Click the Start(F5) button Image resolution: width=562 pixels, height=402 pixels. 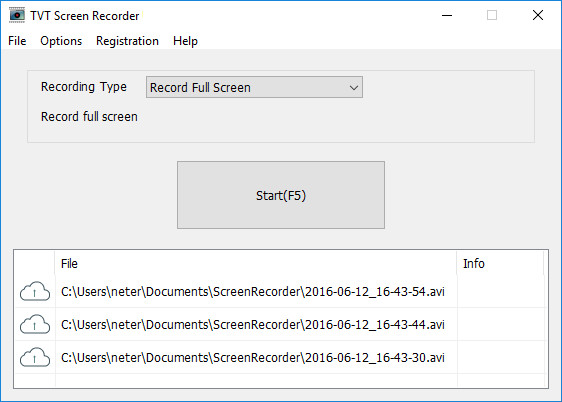[281, 195]
